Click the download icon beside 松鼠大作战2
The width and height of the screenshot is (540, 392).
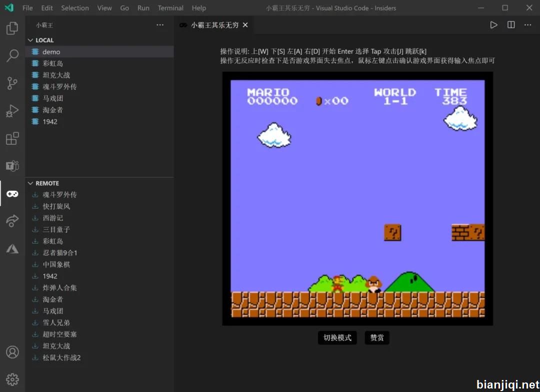coord(35,358)
